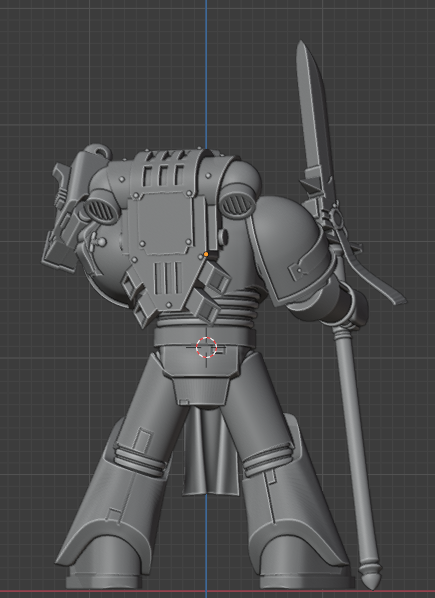
Task: Select the hanging cloth tabard between legs
Action: point(209,450)
